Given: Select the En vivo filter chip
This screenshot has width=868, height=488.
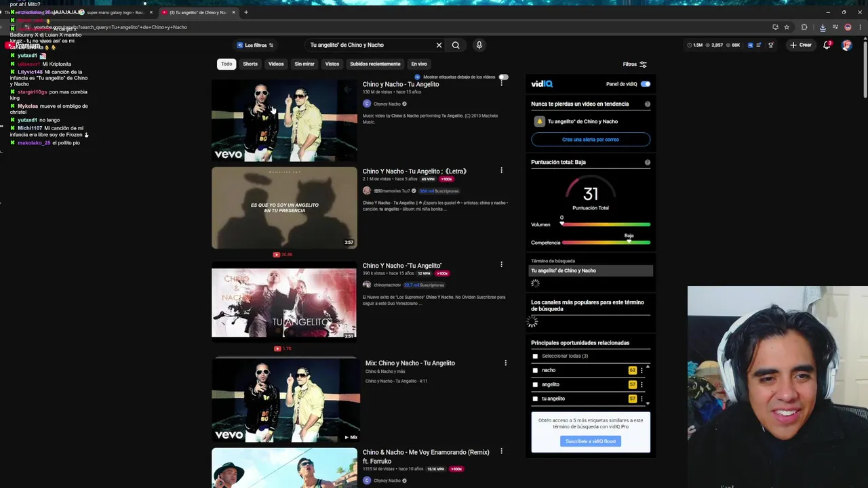Looking at the screenshot, I should 419,64.
